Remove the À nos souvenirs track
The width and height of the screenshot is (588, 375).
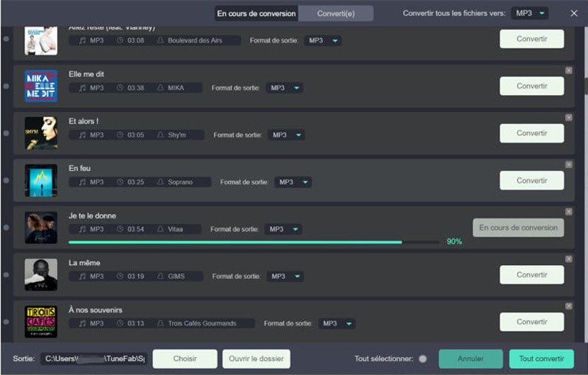pos(568,306)
